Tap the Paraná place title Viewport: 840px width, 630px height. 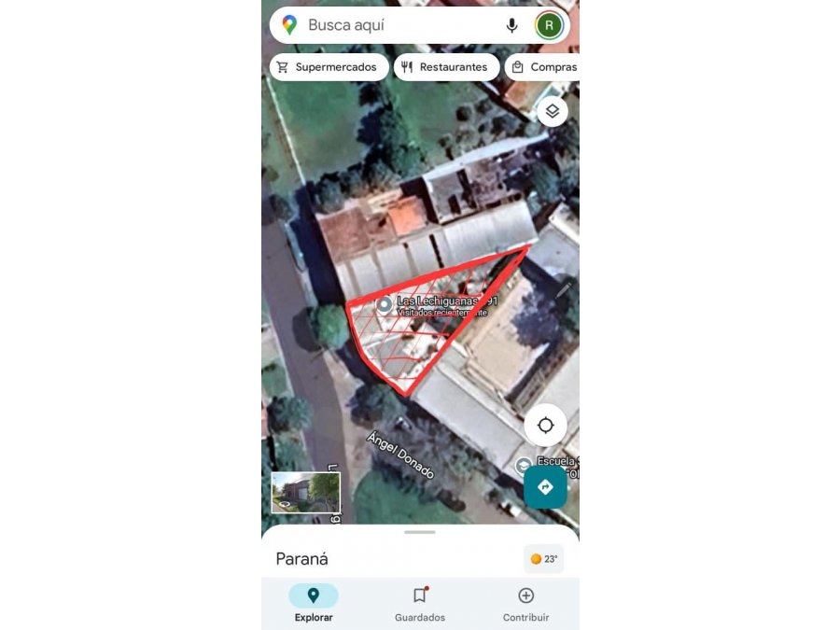tap(302, 559)
